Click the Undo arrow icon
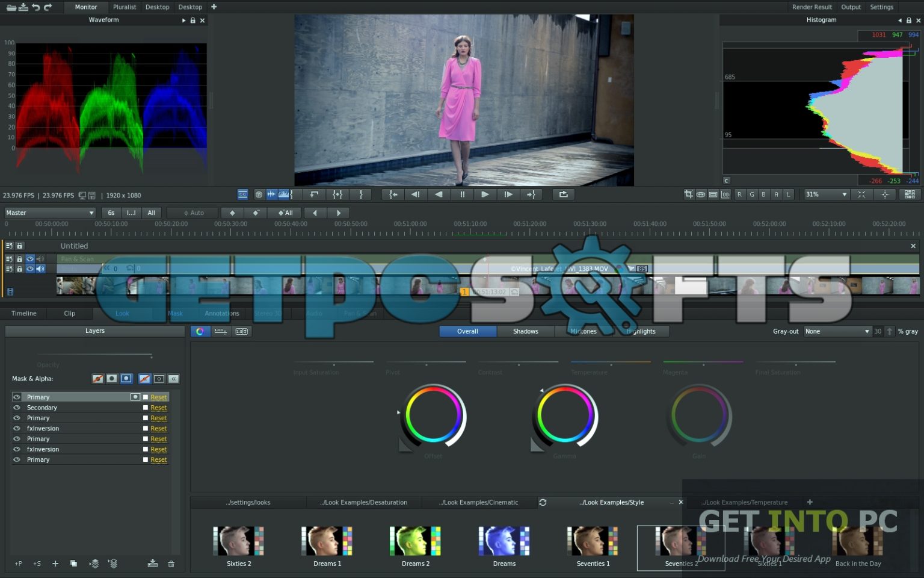 (x=35, y=7)
